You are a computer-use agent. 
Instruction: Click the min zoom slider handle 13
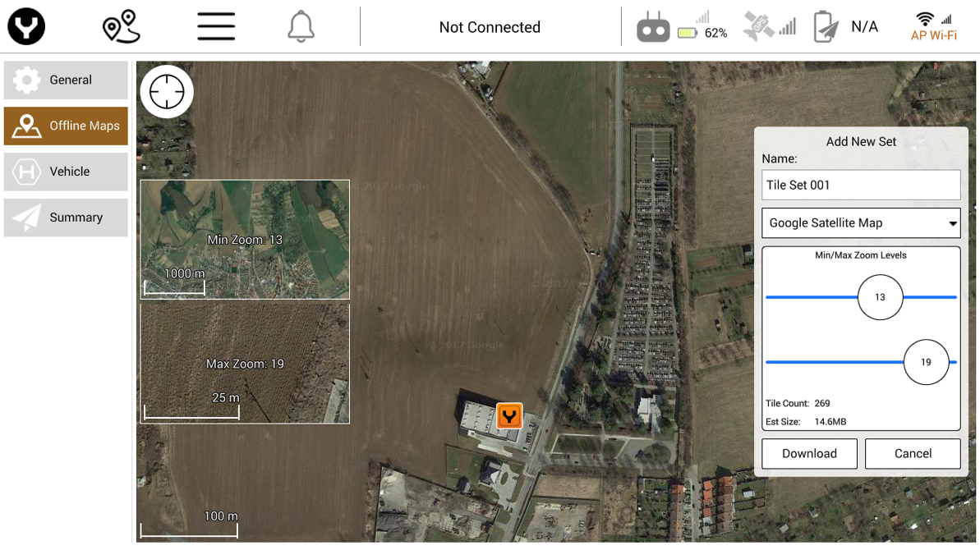point(880,297)
